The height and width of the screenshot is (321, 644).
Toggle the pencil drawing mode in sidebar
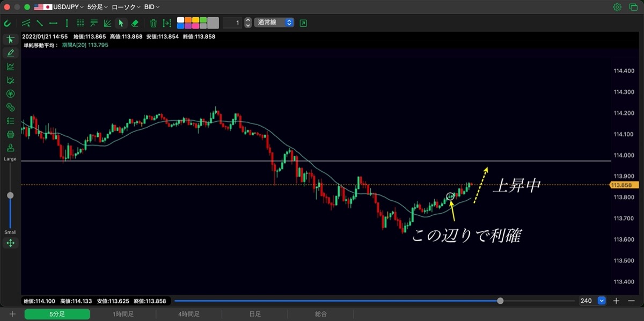pyautogui.click(x=10, y=53)
